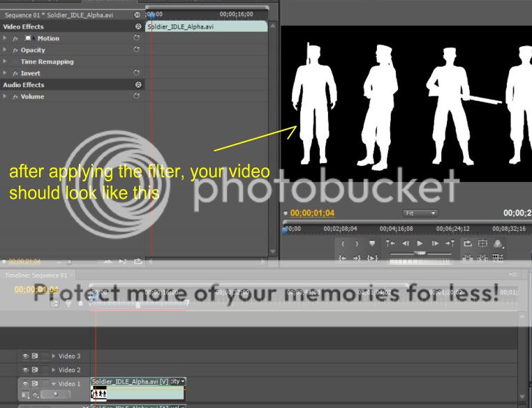Click the Play button in Program monitor
Screen dimensions: 532x408
420,243
